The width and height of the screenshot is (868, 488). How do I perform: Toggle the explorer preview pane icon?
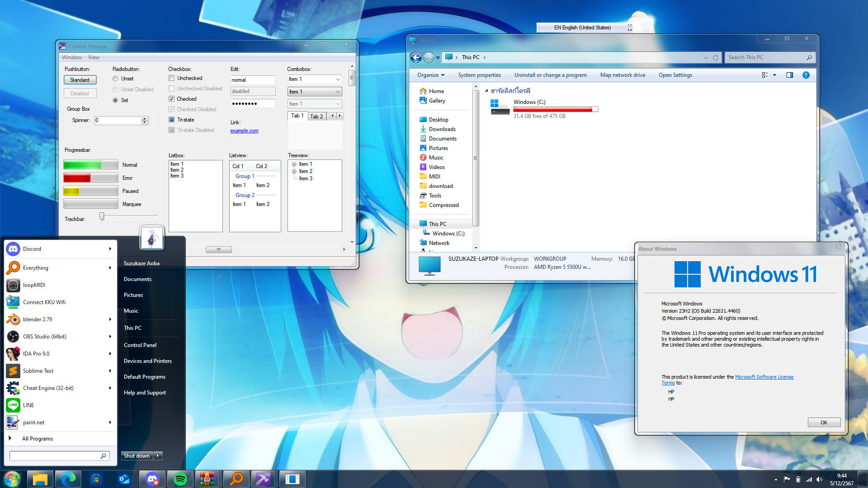[790, 75]
